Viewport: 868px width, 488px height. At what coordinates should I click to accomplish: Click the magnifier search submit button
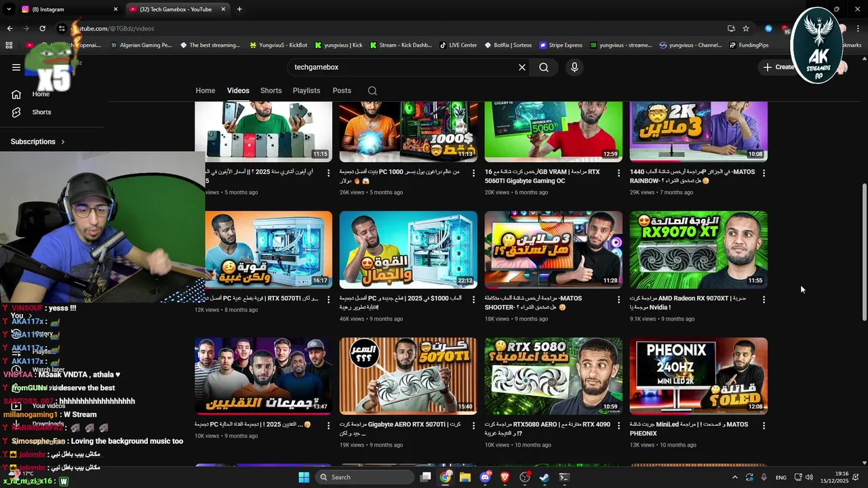pyautogui.click(x=544, y=67)
